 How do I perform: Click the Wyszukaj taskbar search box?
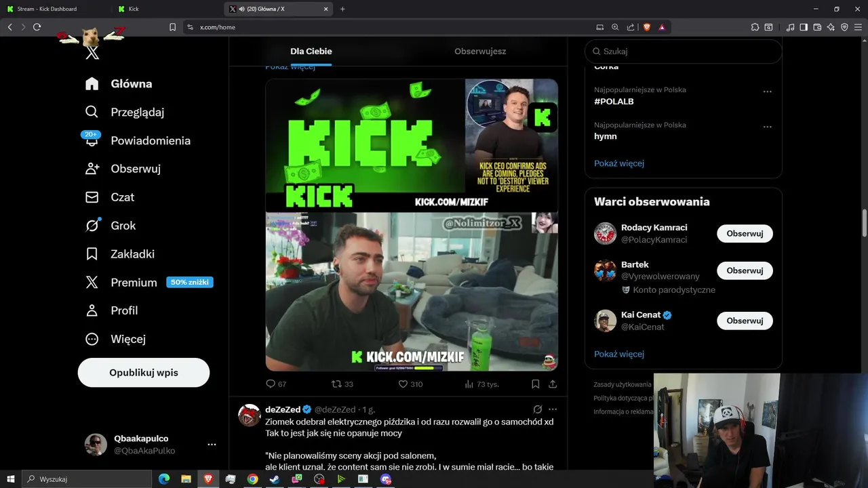click(87, 479)
